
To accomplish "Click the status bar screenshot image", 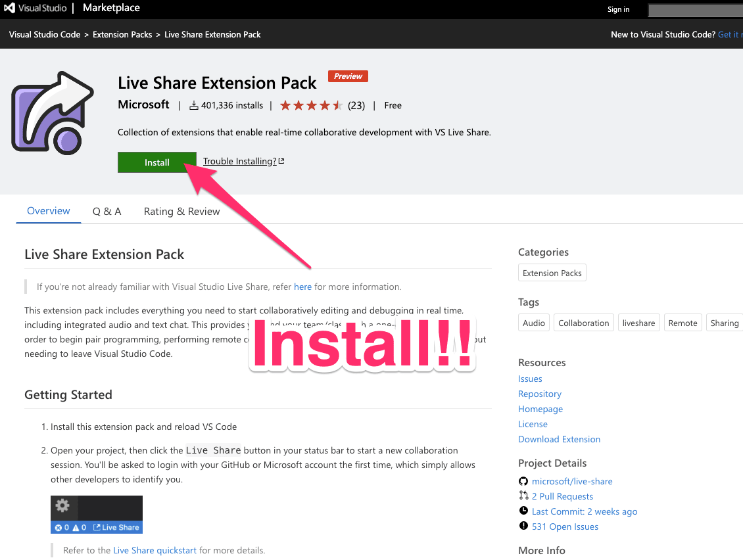I will coord(97,515).
